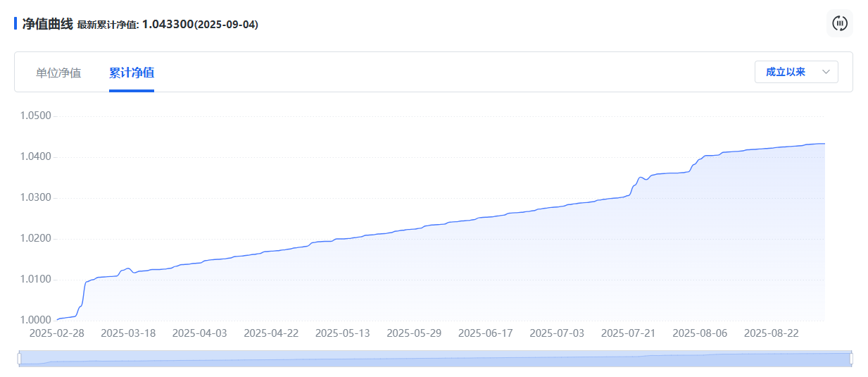This screenshot has height=377, width=868.
Task: Click the blue bar icon before 净值曲线
Action: tap(15, 23)
